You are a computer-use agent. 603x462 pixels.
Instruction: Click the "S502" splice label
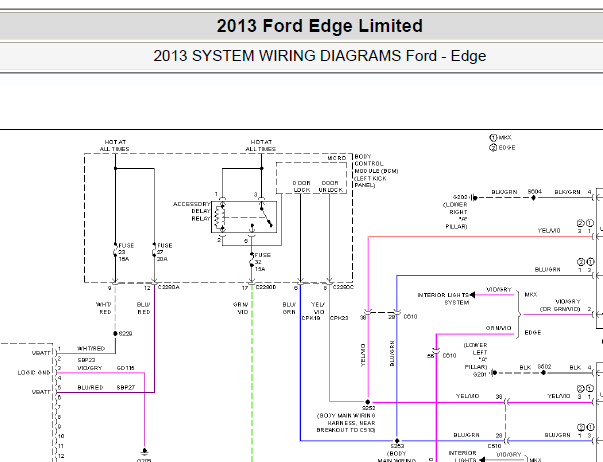tap(544, 367)
